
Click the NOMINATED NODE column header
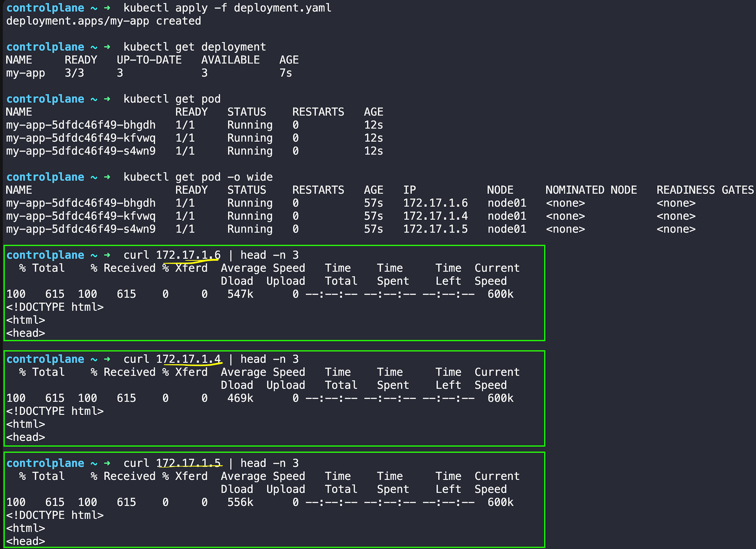click(x=591, y=190)
